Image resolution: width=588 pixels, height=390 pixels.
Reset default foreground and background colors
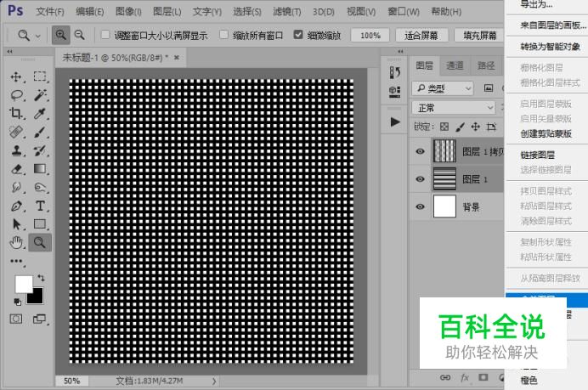pyautogui.click(x=17, y=302)
